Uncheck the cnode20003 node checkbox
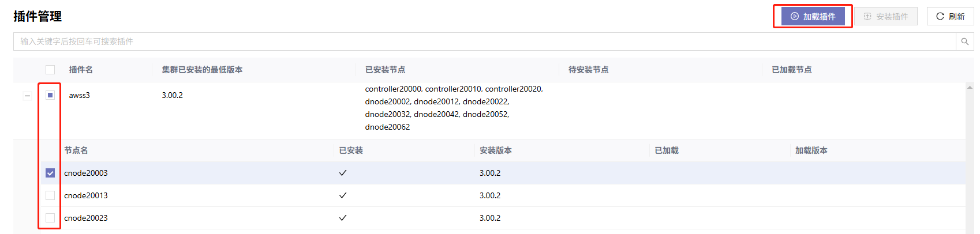980x234 pixels. (x=50, y=173)
